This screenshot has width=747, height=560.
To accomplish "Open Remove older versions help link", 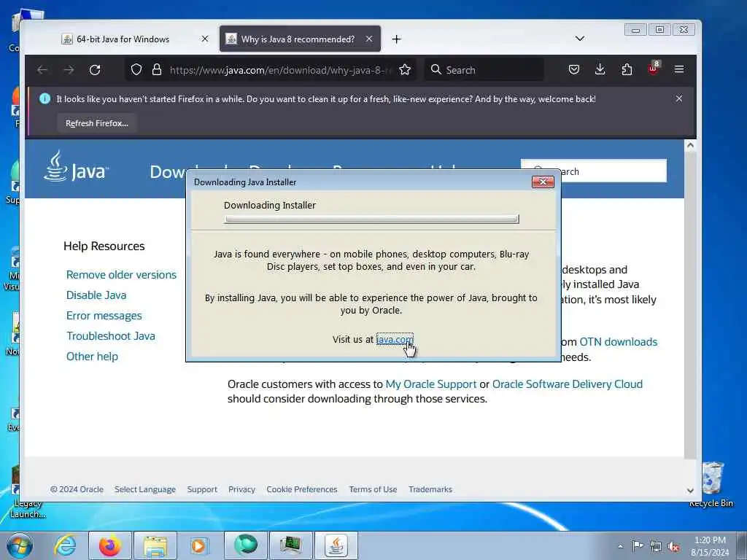I will click(121, 275).
